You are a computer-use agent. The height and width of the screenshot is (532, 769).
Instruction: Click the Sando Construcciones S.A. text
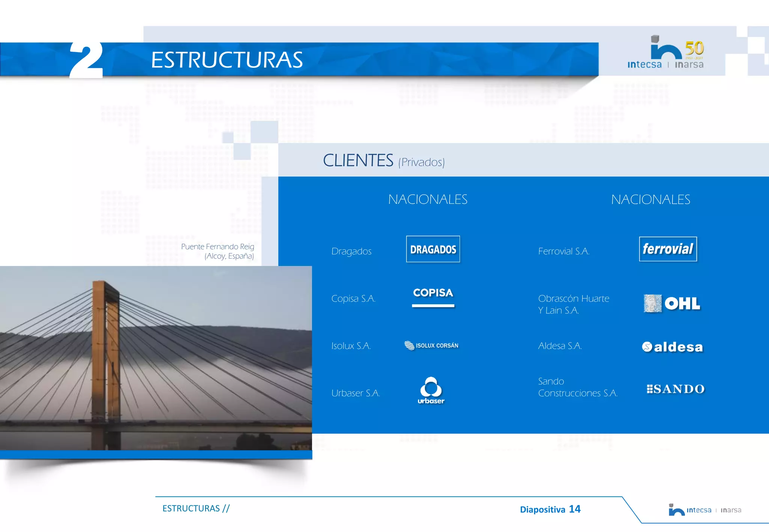578,387
